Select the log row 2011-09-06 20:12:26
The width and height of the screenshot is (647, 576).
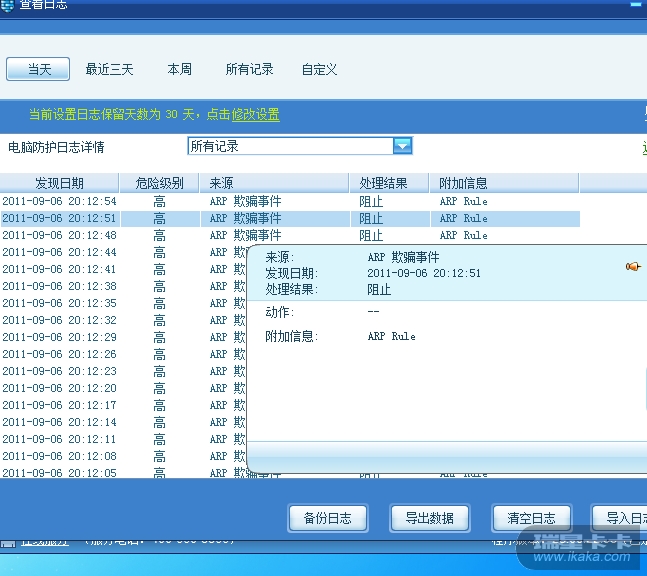pos(123,354)
